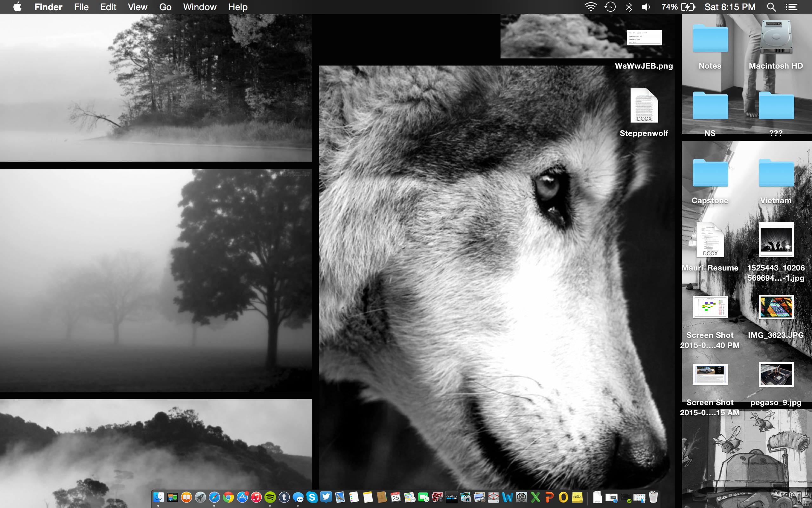Launch Skype from the Dock

pos(312,497)
